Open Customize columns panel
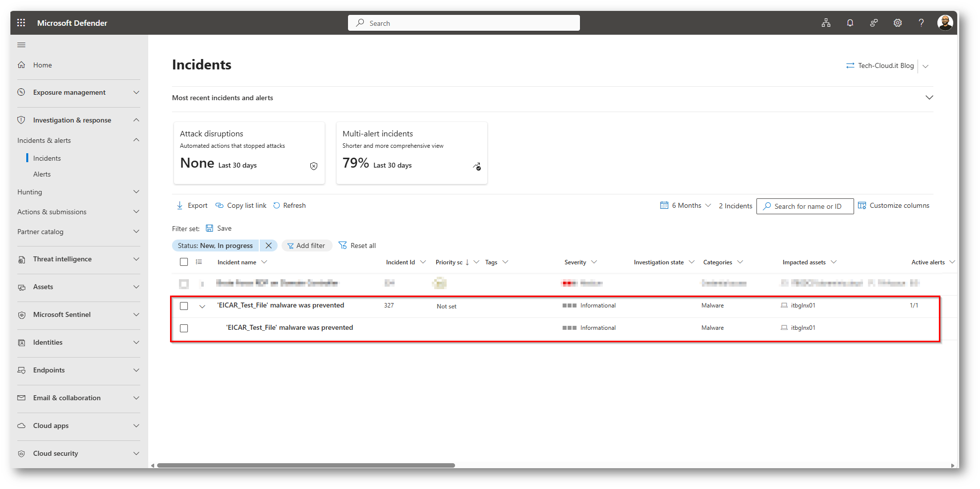The height and width of the screenshot is (489, 980). 894,205
